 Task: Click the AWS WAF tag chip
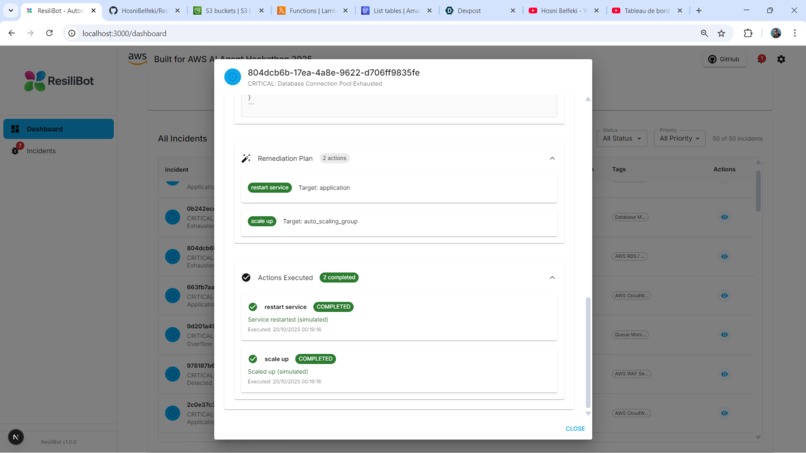click(632, 374)
